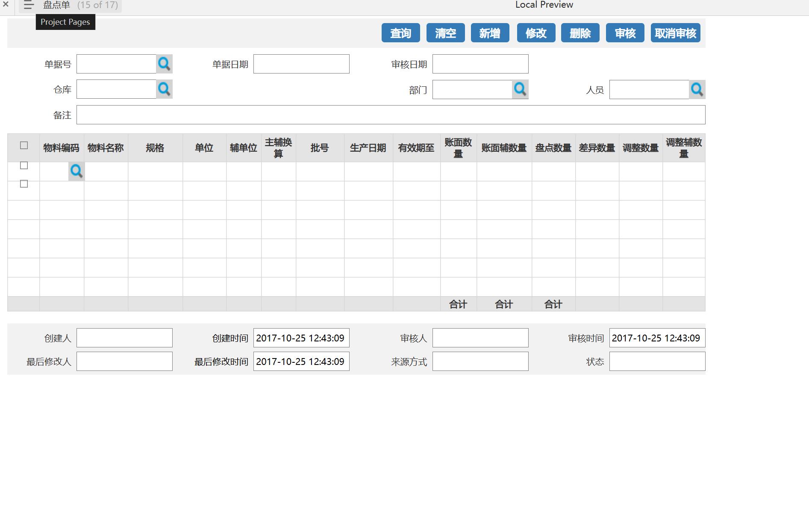Click the 新增 button

click(x=490, y=33)
